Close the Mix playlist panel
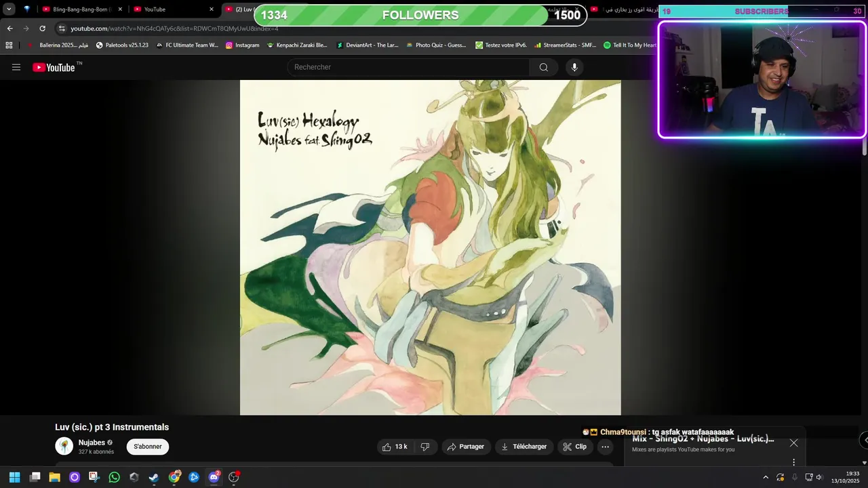This screenshot has height=488, width=868. 793,443
